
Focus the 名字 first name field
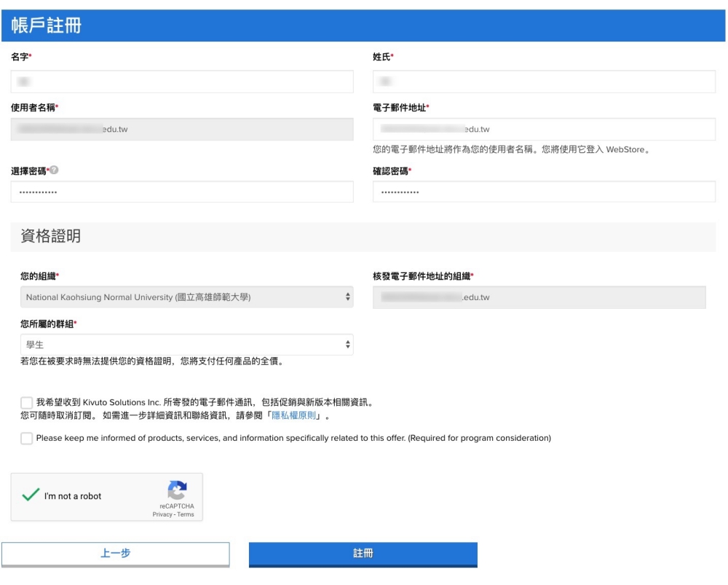pyautogui.click(x=182, y=82)
